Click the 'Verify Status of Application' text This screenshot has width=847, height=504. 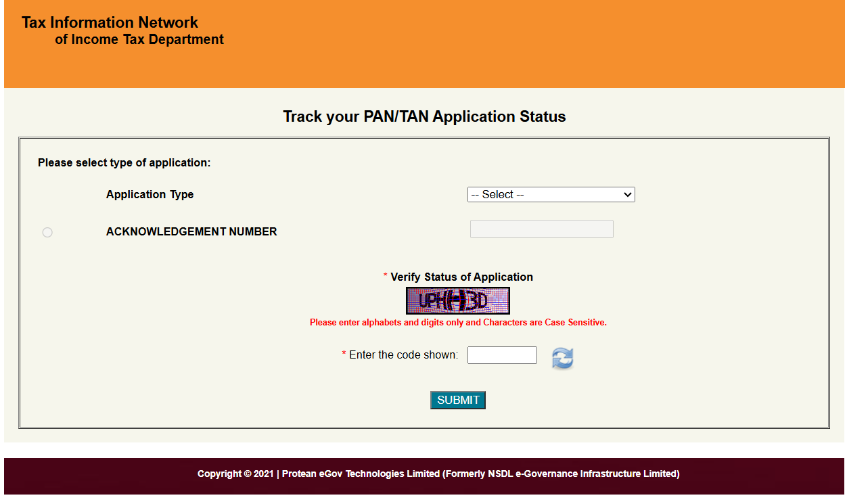click(x=461, y=277)
